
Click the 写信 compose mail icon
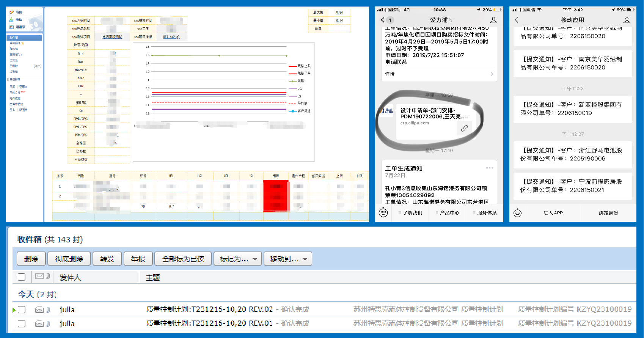(x=12, y=12)
